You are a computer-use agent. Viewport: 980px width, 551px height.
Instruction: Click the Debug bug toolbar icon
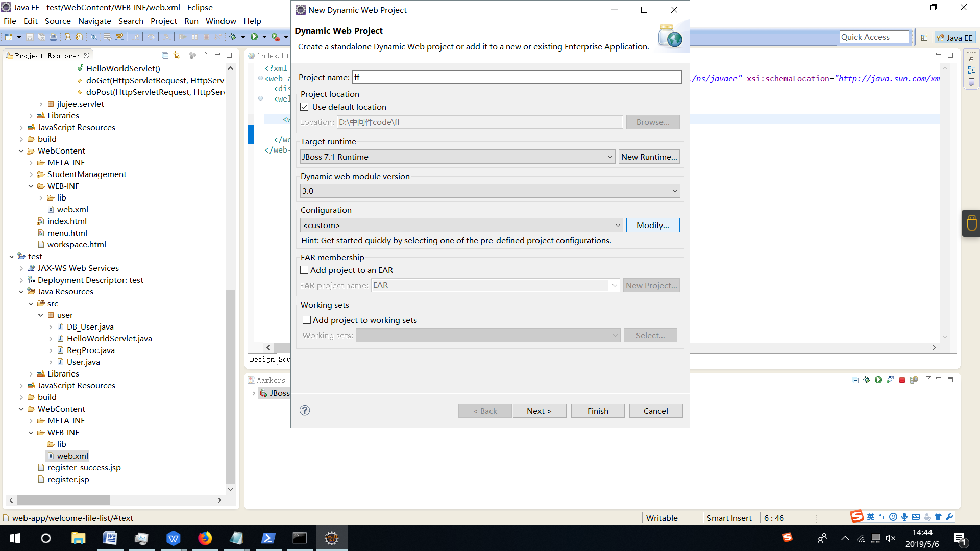(x=233, y=37)
